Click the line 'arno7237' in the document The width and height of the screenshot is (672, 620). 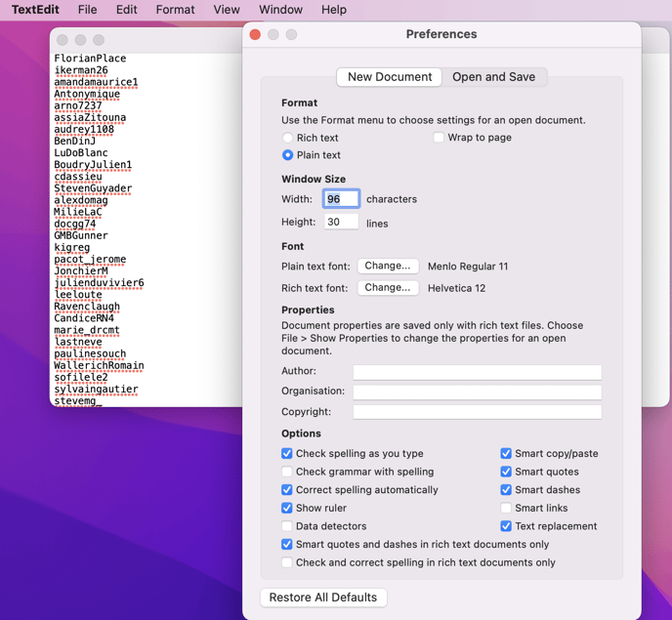coord(78,105)
